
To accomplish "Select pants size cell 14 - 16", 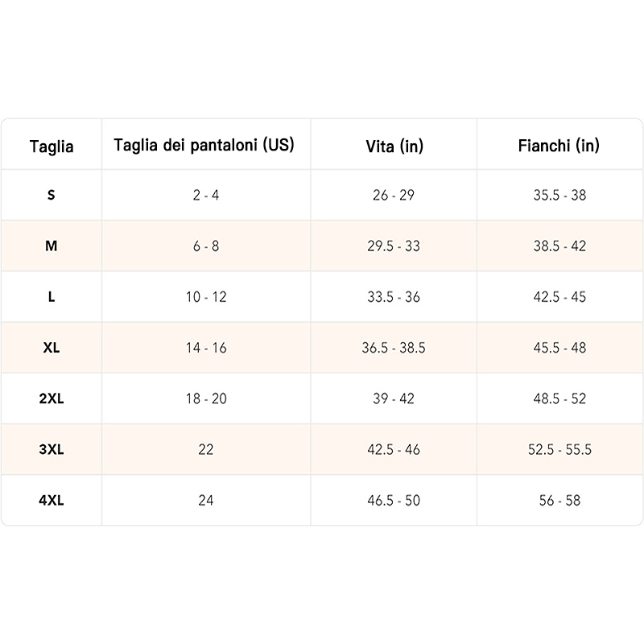I will click(206, 348).
